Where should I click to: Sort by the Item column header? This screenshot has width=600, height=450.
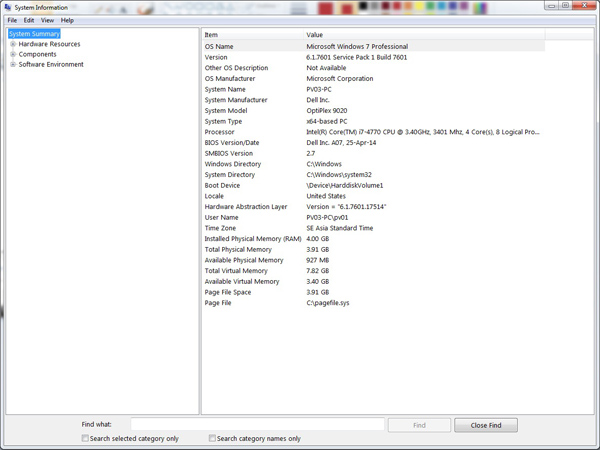253,35
